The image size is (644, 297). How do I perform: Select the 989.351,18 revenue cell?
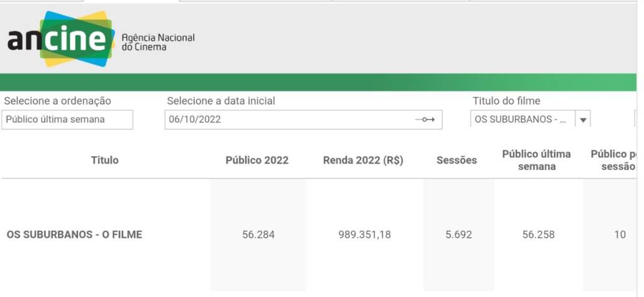[364, 235]
